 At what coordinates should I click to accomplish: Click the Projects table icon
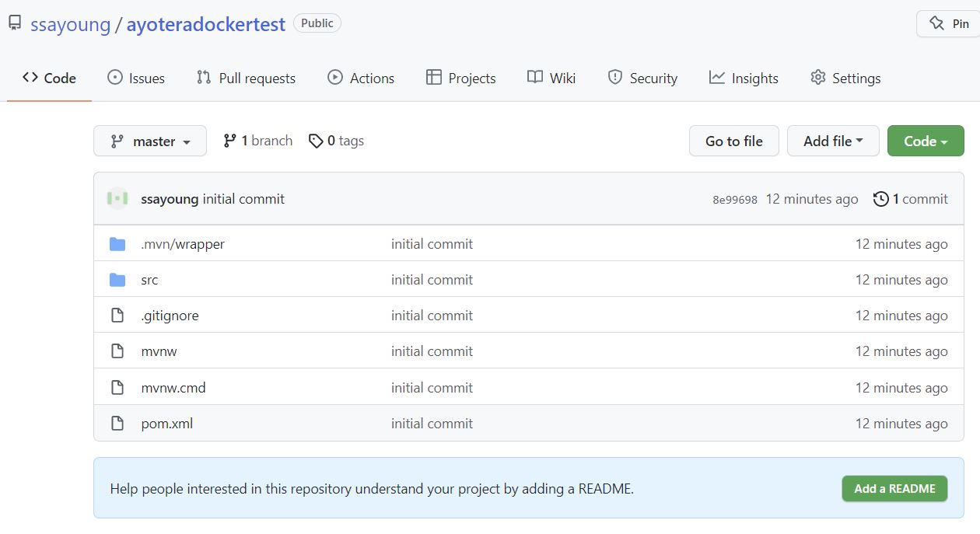[x=433, y=77]
